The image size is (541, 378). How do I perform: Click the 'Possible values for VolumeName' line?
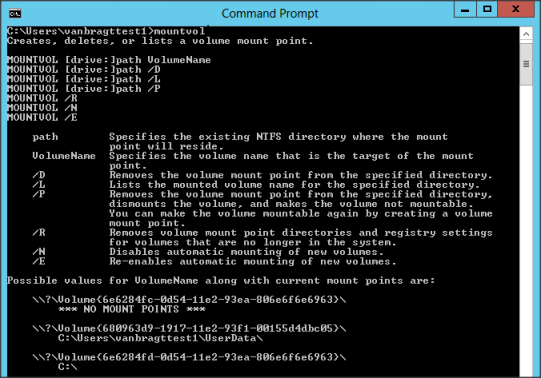[221, 280]
